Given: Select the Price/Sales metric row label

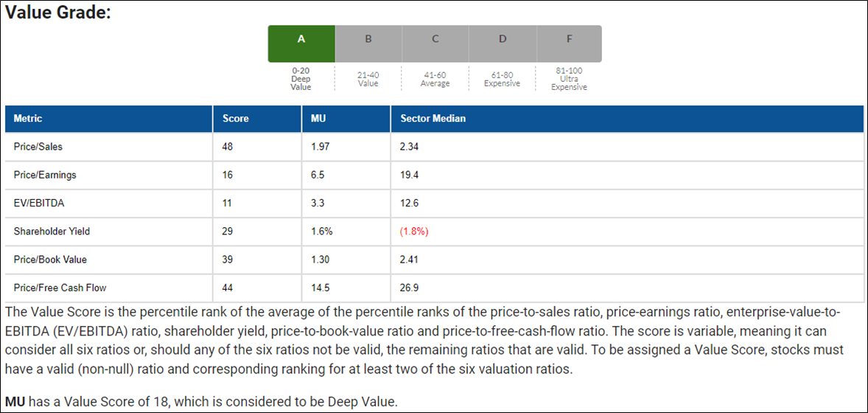Looking at the screenshot, I should [38, 147].
